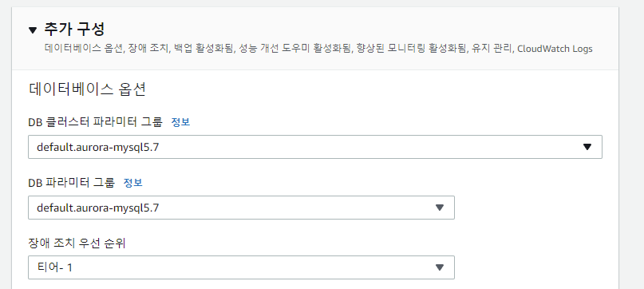The width and height of the screenshot is (644, 289).
Task: Open 정보 link beside DB 파라미터 그룹
Action: pos(133,183)
